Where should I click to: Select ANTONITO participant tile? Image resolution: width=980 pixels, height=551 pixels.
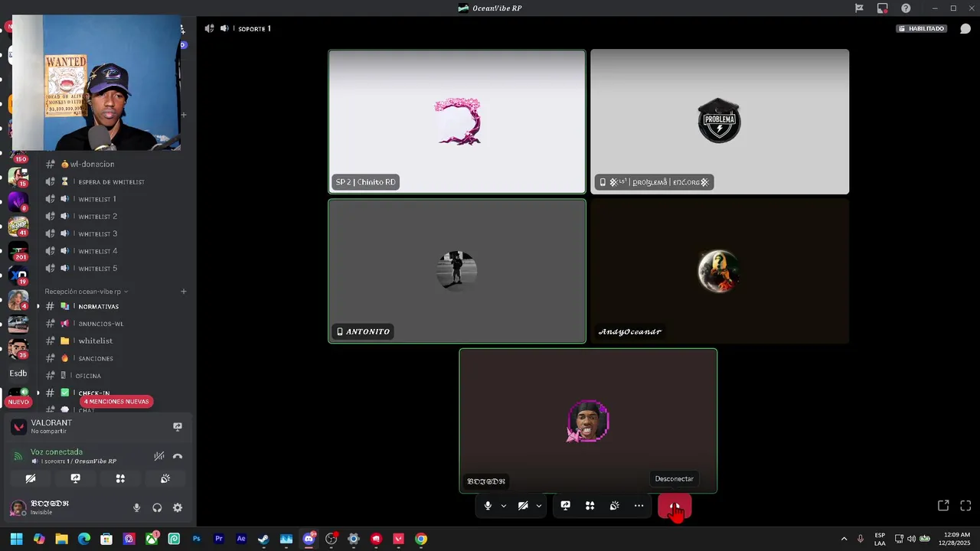457,271
